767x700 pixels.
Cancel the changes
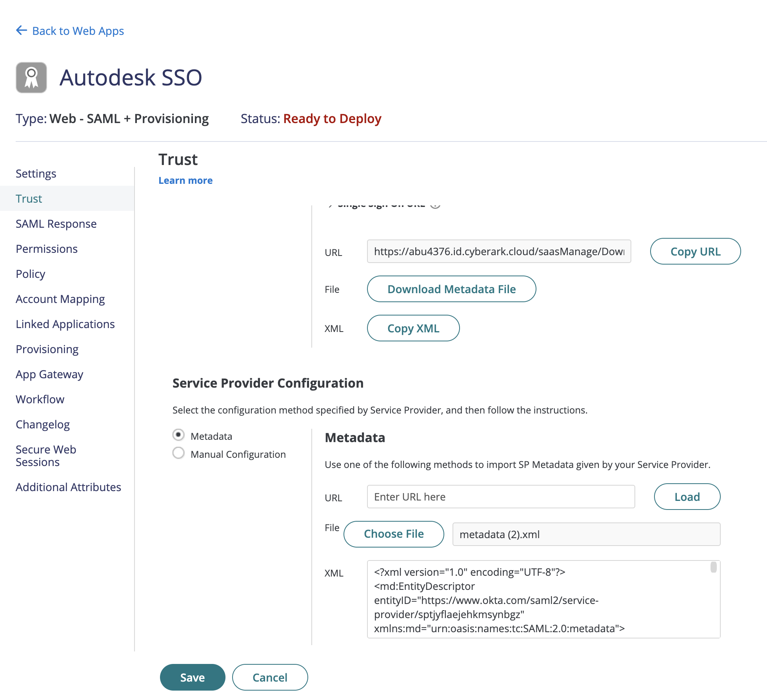pyautogui.click(x=270, y=677)
